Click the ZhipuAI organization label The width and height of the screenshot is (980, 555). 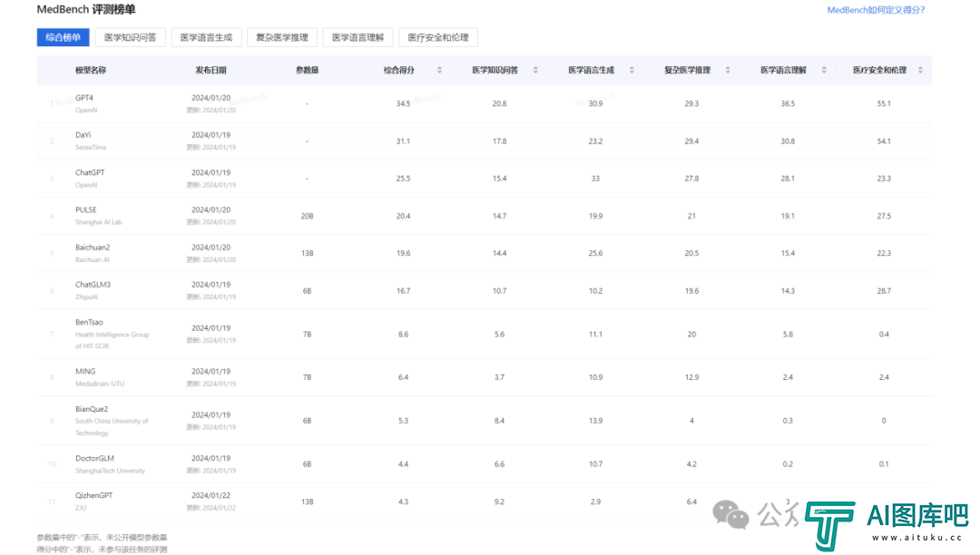tap(87, 297)
